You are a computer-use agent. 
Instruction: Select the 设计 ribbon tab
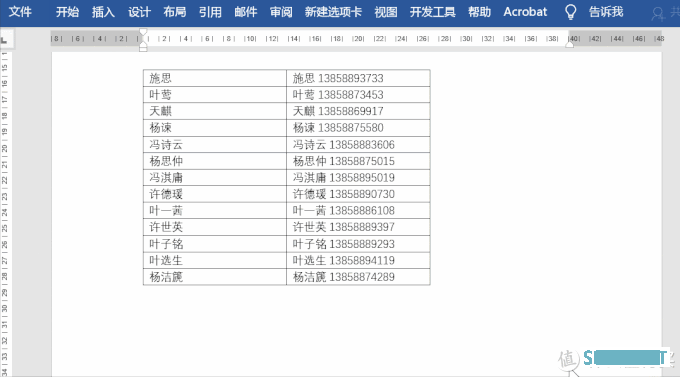point(139,12)
